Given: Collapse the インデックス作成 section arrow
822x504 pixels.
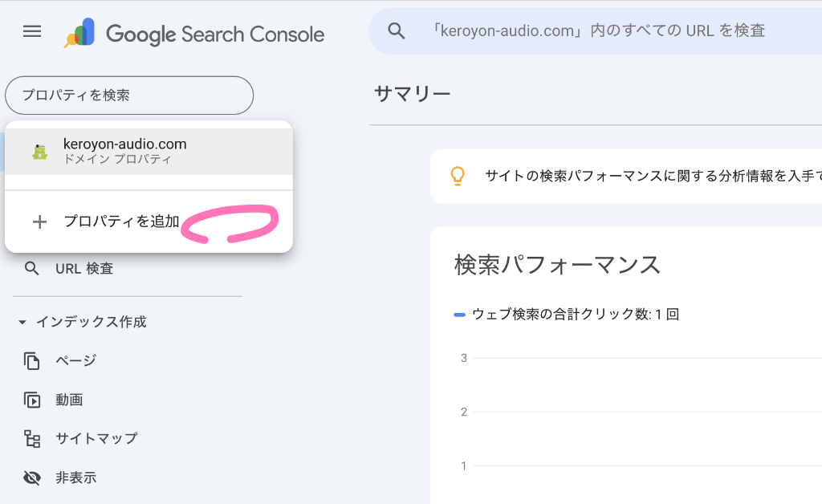Looking at the screenshot, I should [x=22, y=323].
